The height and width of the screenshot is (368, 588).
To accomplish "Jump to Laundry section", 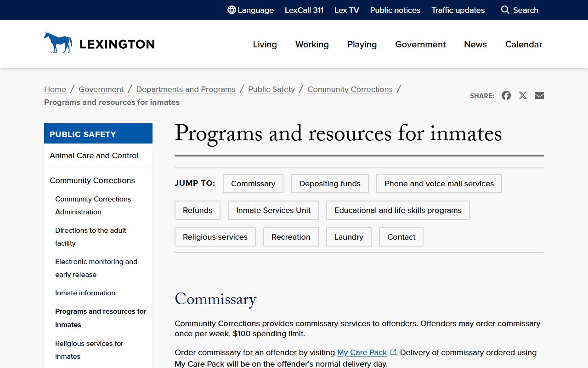I will coord(349,237).
